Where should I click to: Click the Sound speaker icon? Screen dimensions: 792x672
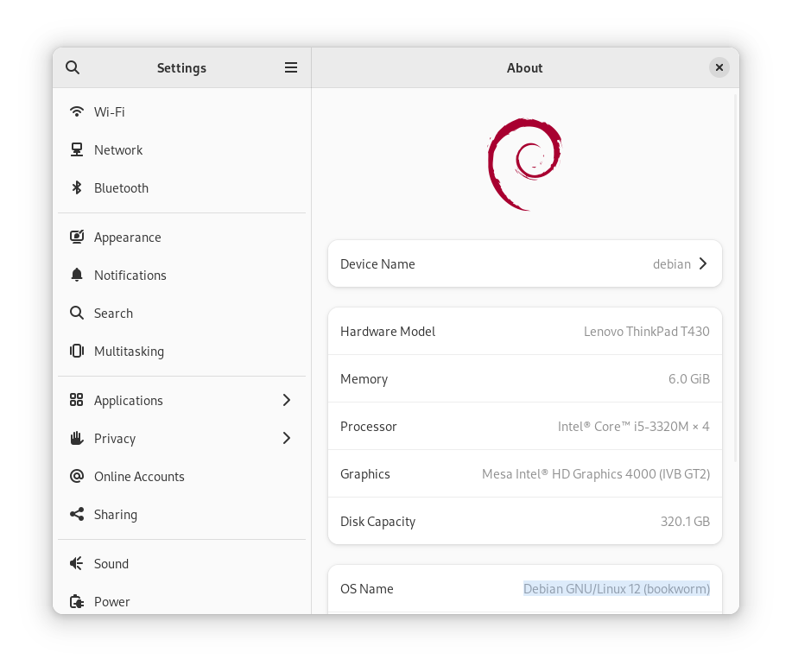coord(77,563)
